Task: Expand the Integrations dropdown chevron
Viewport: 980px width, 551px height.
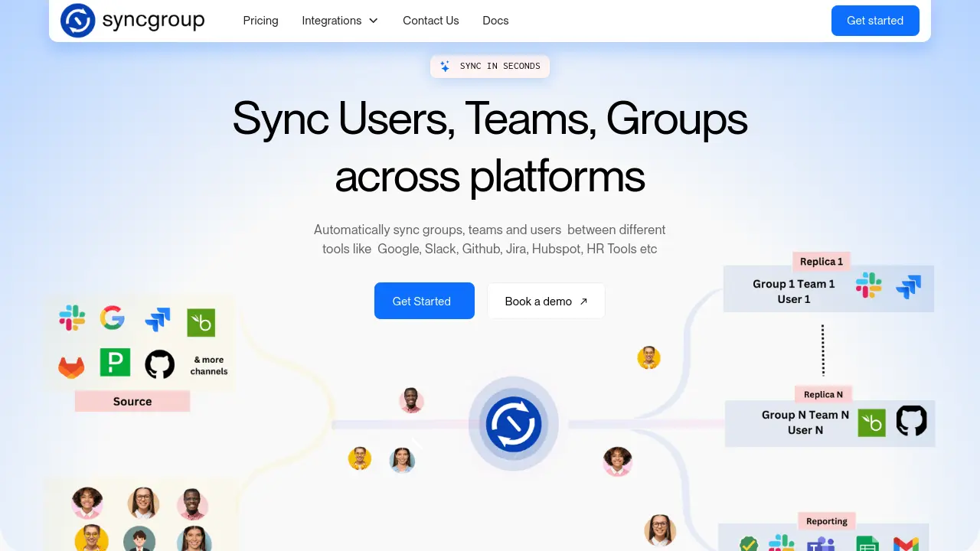Action: (374, 21)
